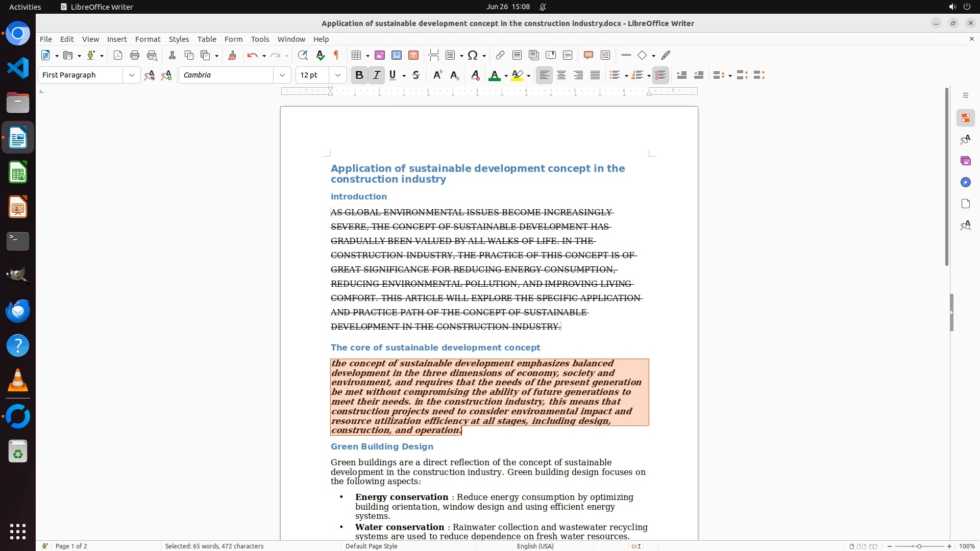The image size is (980, 551).
Task: Click the zoom slider in status bar
Action: click(919, 546)
